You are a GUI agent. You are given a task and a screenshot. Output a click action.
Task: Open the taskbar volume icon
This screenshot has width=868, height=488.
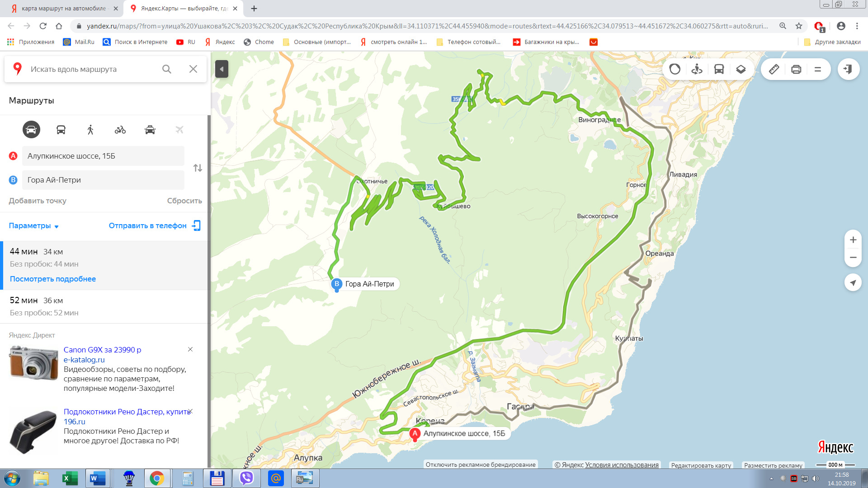816,479
